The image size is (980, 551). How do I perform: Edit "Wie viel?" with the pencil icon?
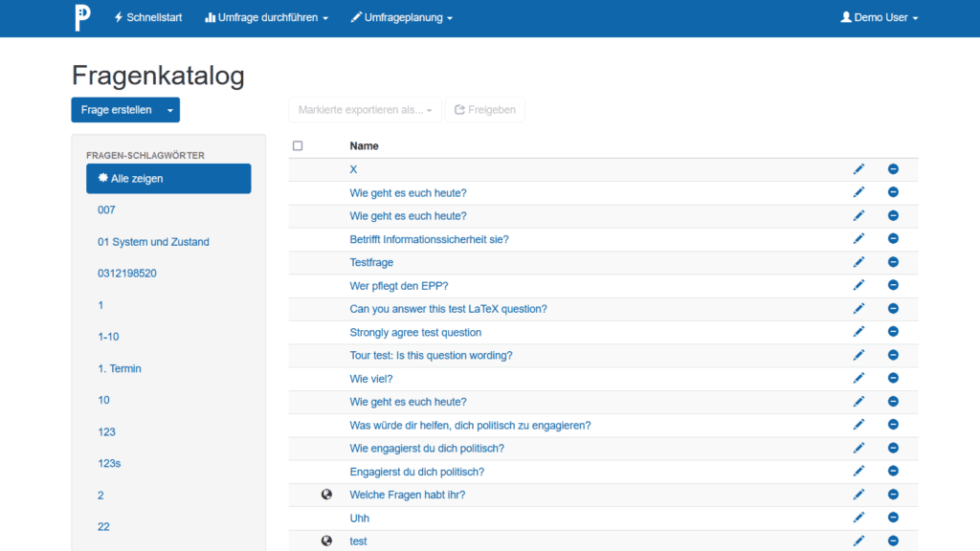pos(858,378)
